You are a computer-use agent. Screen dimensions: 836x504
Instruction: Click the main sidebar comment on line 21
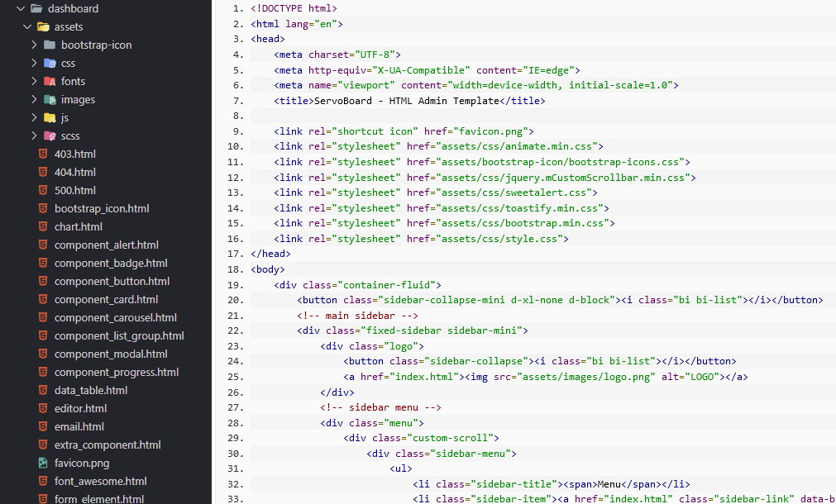(358, 316)
